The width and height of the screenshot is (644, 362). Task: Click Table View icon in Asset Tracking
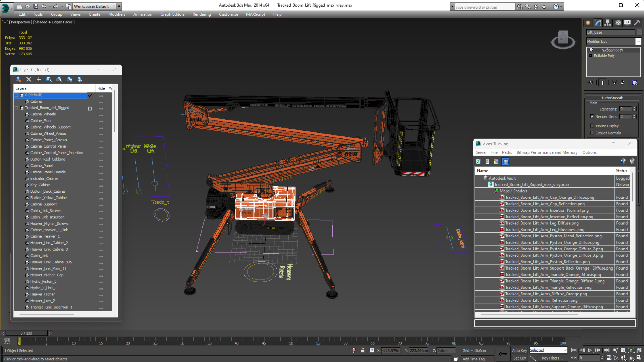(x=506, y=162)
